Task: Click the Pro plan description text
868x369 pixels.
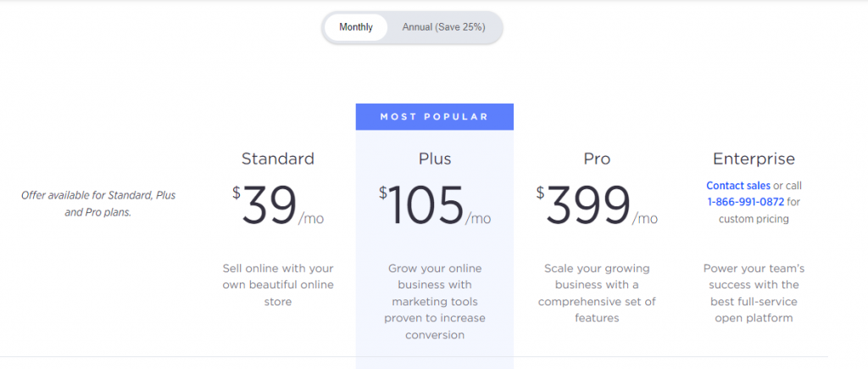Action: (x=597, y=293)
